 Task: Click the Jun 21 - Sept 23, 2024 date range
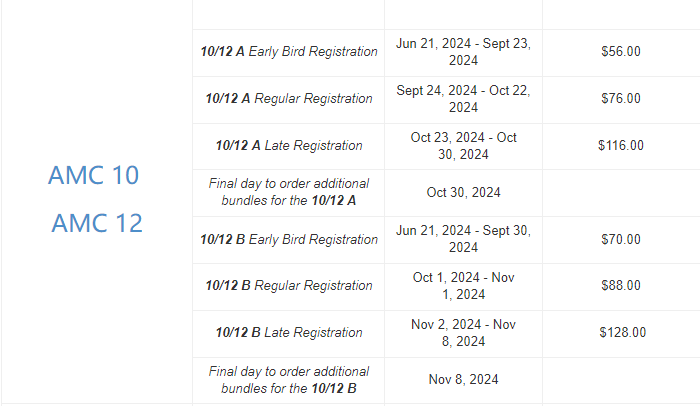(463, 52)
